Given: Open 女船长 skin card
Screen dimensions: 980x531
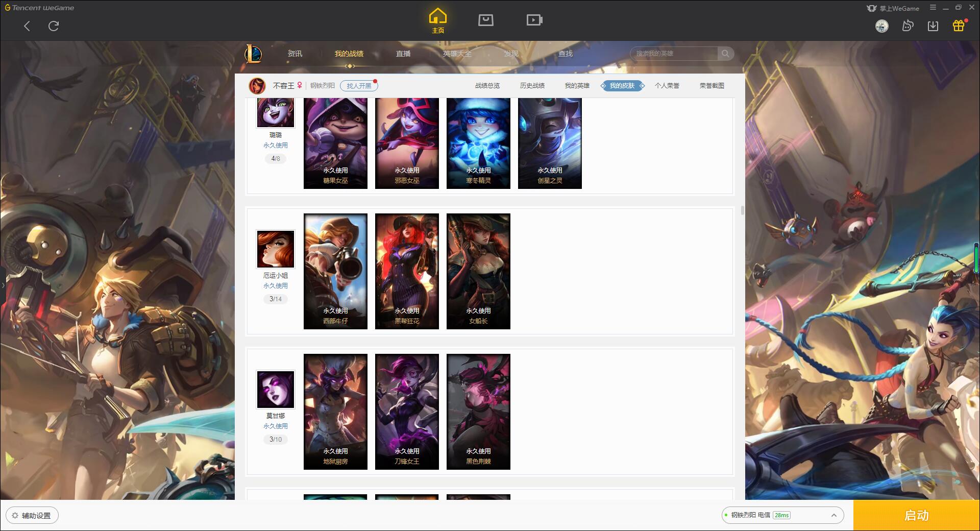Looking at the screenshot, I should point(478,271).
